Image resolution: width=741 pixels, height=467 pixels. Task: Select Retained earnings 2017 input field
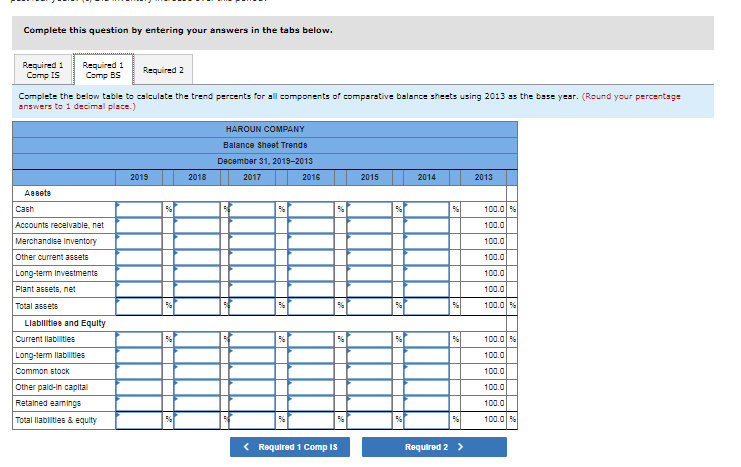point(252,404)
